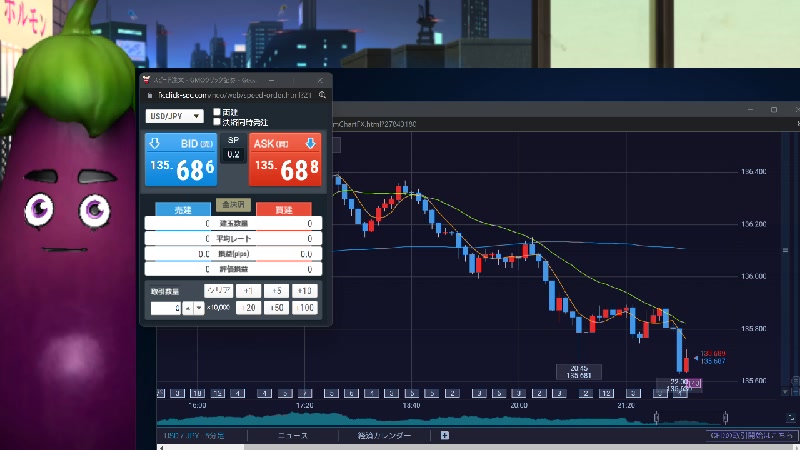
Task: Click the lock icon beside the URL
Action: [x=150, y=95]
